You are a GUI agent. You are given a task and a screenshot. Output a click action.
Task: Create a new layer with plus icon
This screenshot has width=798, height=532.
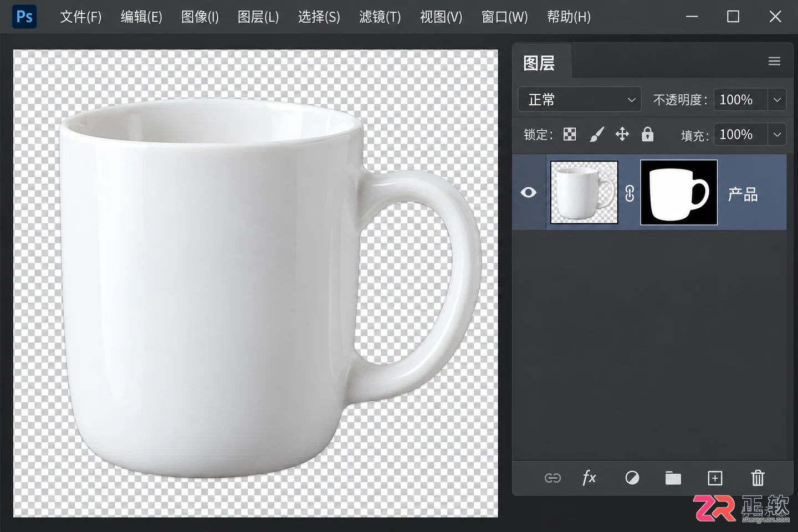click(715, 478)
